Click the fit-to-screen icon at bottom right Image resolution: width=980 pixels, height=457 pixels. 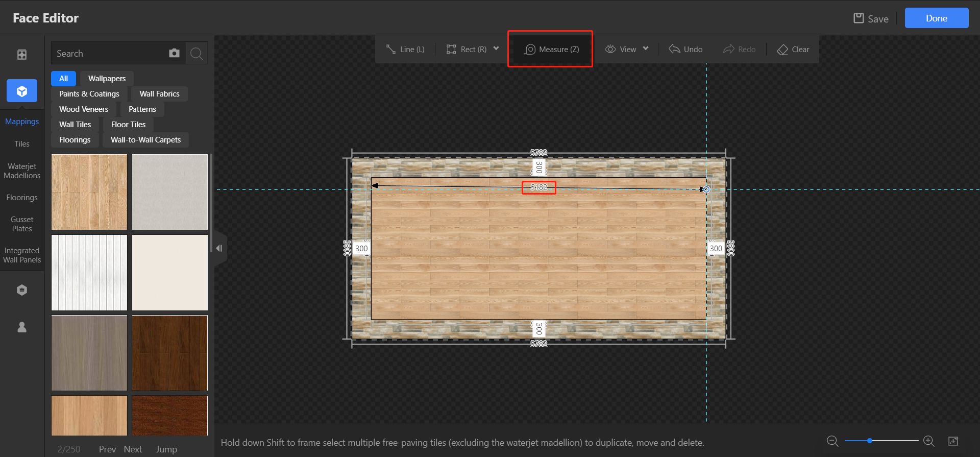(953, 441)
